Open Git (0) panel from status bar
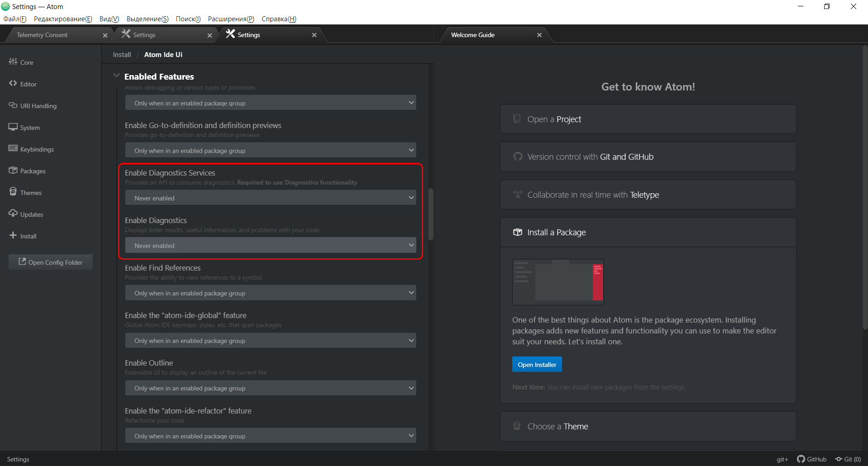 tap(848, 459)
